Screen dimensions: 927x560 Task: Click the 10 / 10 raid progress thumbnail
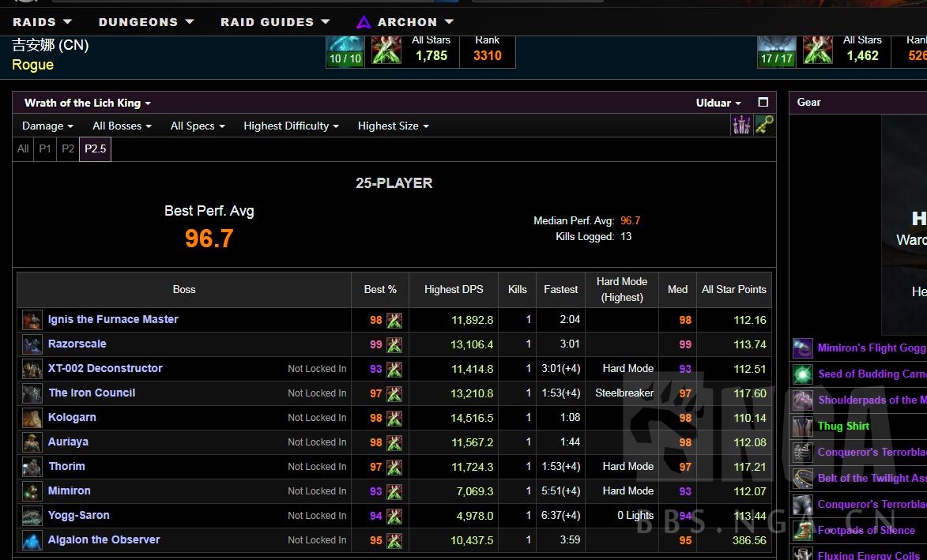click(345, 51)
